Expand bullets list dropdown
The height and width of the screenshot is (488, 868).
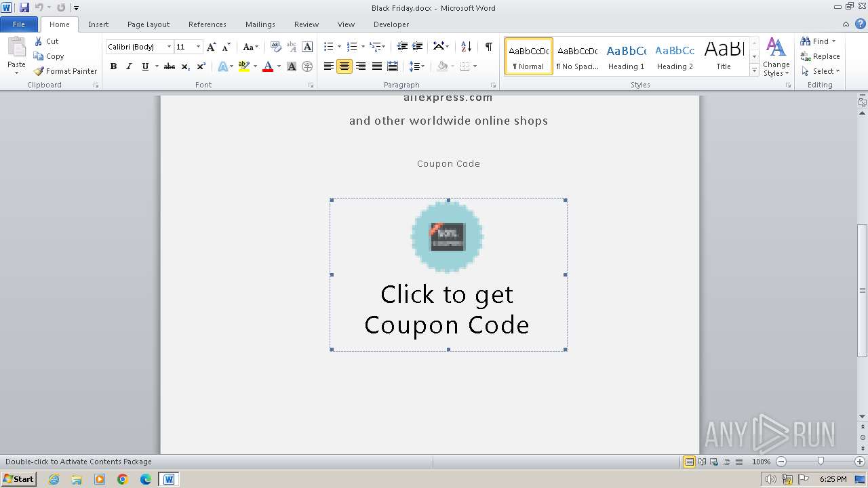click(340, 47)
